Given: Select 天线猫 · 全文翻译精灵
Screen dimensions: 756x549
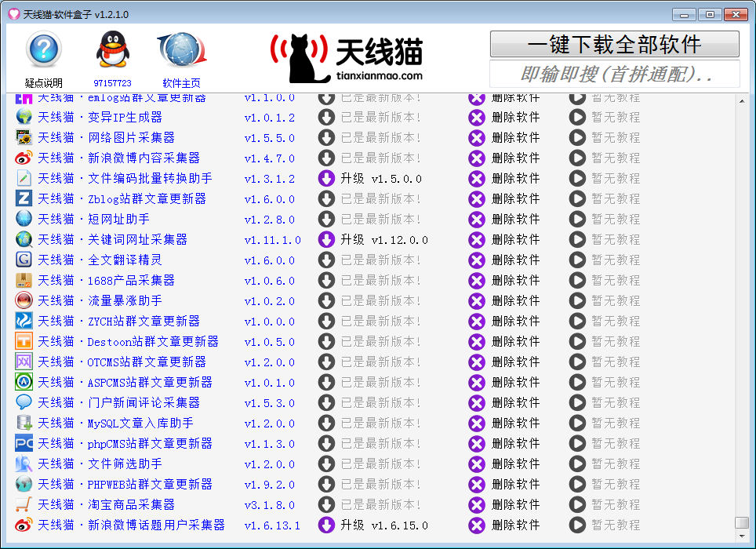Looking at the screenshot, I should tap(100, 260).
